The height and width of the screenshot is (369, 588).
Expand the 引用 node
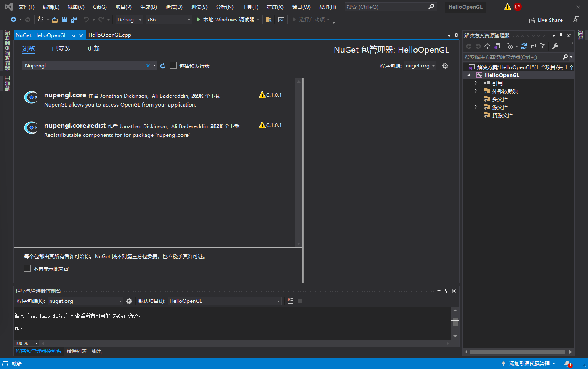[x=476, y=83]
